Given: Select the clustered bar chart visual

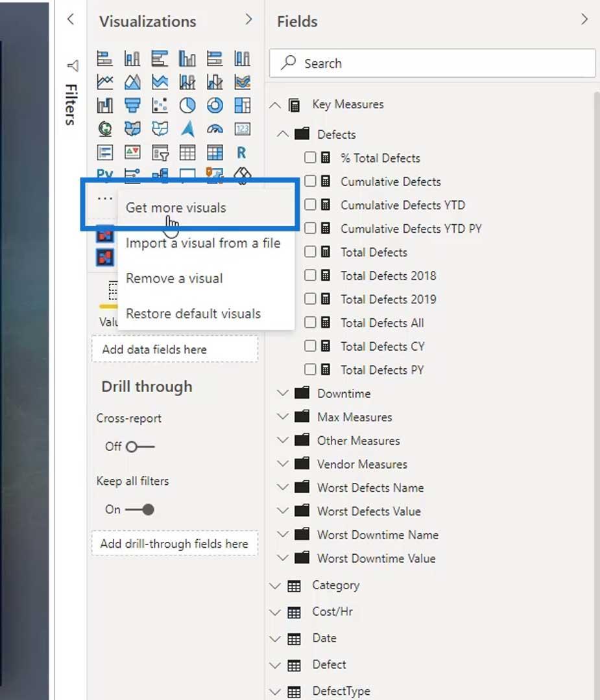Looking at the screenshot, I should click(160, 58).
